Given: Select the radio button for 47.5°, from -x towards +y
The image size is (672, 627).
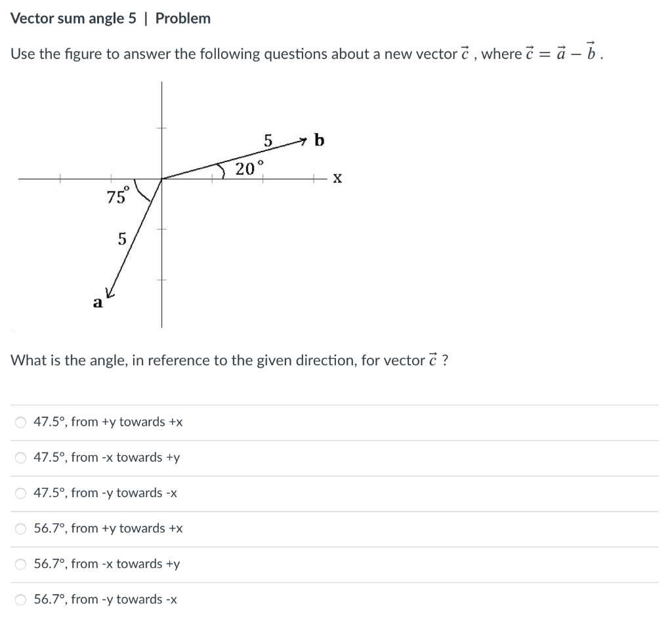Looking at the screenshot, I should pyautogui.click(x=20, y=457).
